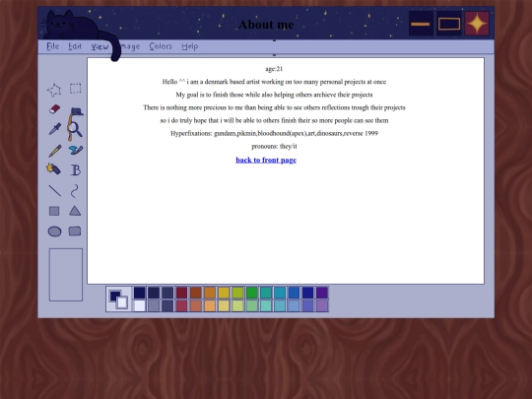Pick the straight line tool
Image resolution: width=532 pixels, height=399 pixels.
point(54,191)
